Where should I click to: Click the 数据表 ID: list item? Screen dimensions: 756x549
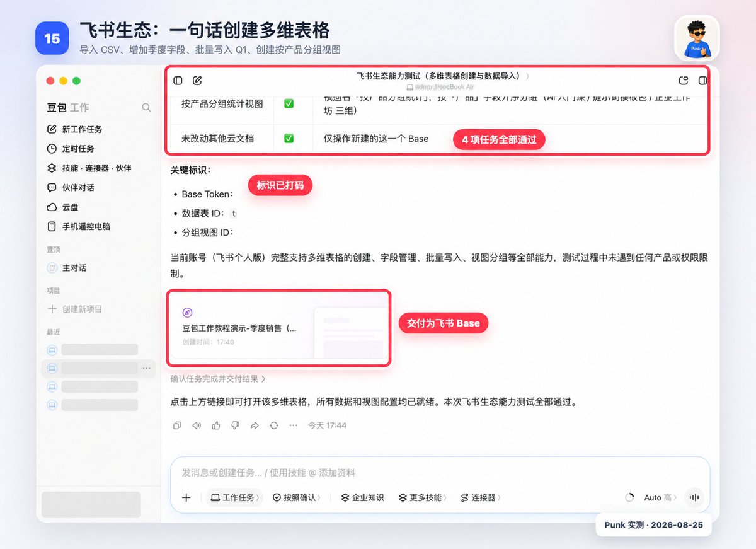pos(209,213)
